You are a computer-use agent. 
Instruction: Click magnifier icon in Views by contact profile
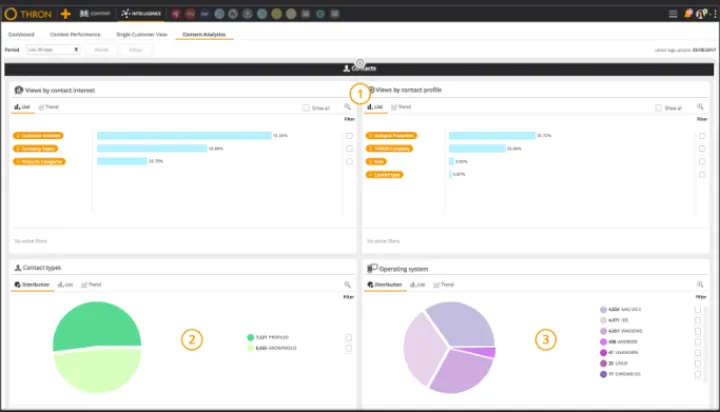click(x=700, y=107)
